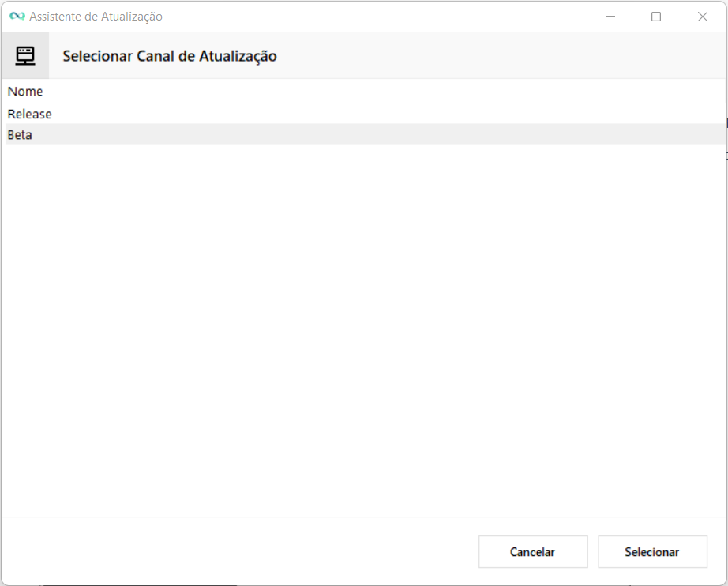Click the Nome column header
This screenshot has height=586, width=728.
pos(25,92)
